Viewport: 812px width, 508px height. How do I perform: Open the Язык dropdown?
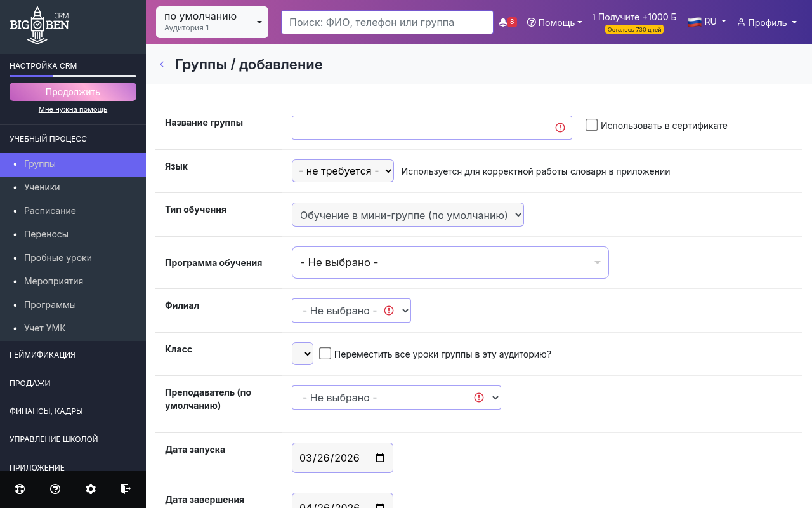point(343,170)
